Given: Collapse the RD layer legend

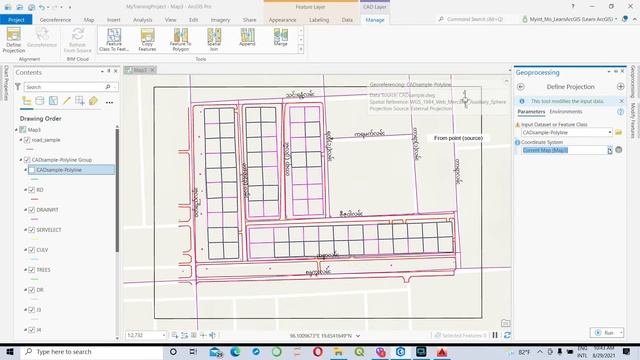Looking at the screenshot, I should (x=25, y=190).
